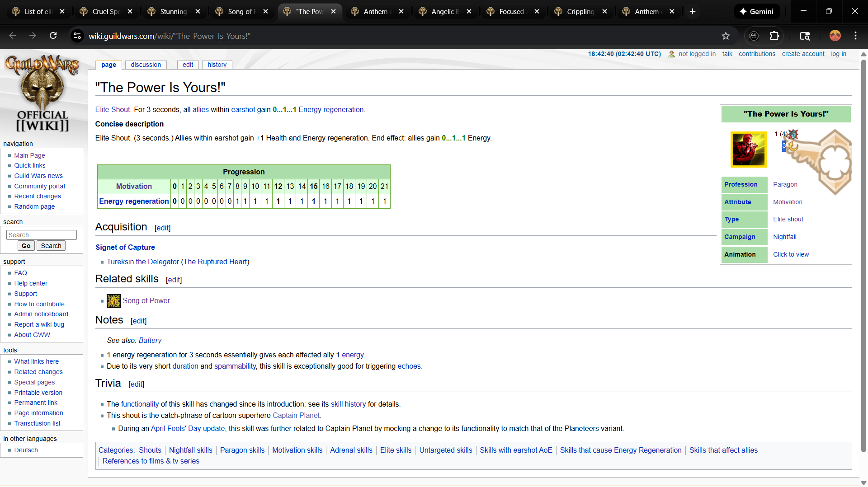Viewport: 868px width, 487px height.
Task: Switch to the Focused tab
Action: [x=513, y=11]
